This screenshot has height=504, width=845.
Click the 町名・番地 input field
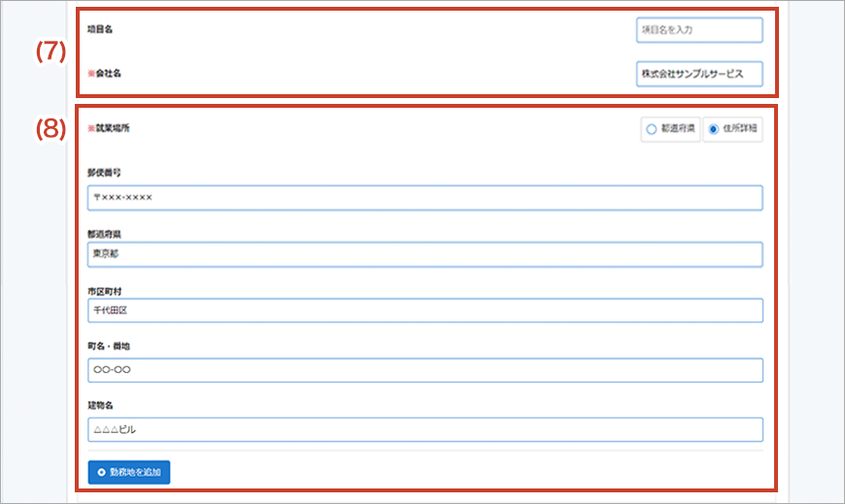424,370
